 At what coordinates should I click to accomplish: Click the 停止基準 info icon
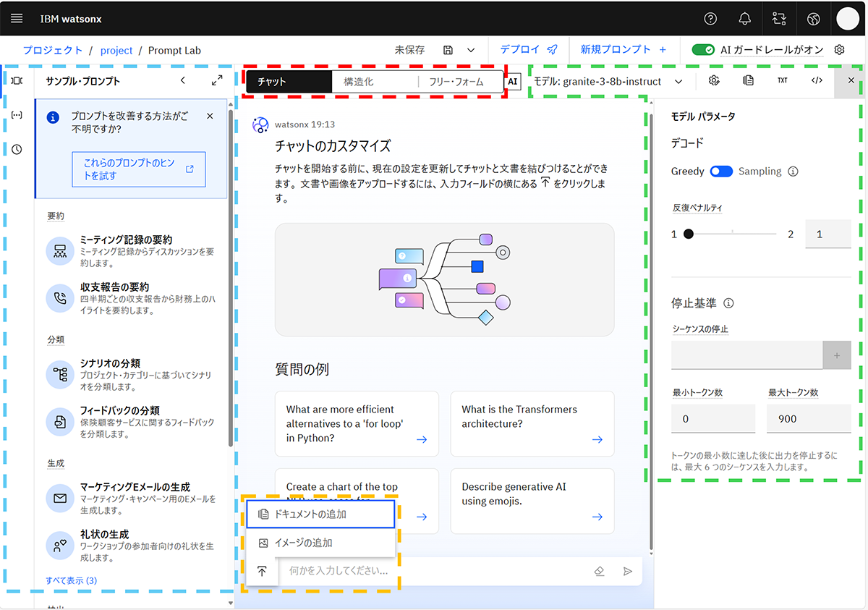coord(729,303)
